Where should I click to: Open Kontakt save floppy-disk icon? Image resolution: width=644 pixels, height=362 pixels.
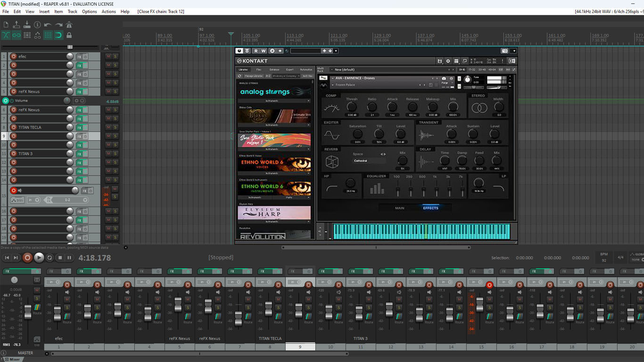pyautogui.click(x=440, y=61)
